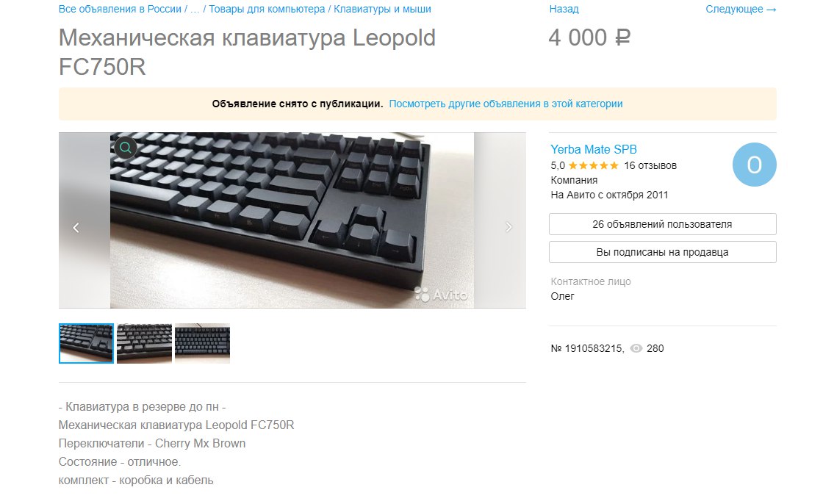
Task: Show next photo with right arrow
Action: tap(508, 227)
